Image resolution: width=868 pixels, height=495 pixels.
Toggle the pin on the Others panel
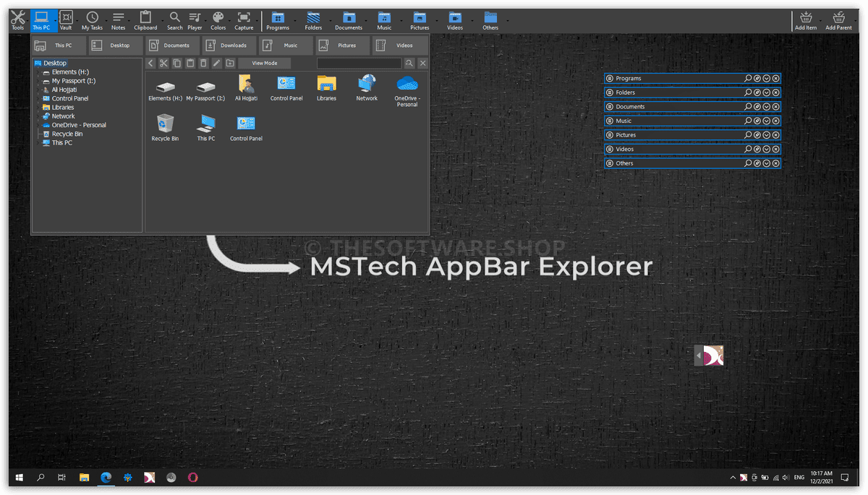(x=757, y=163)
